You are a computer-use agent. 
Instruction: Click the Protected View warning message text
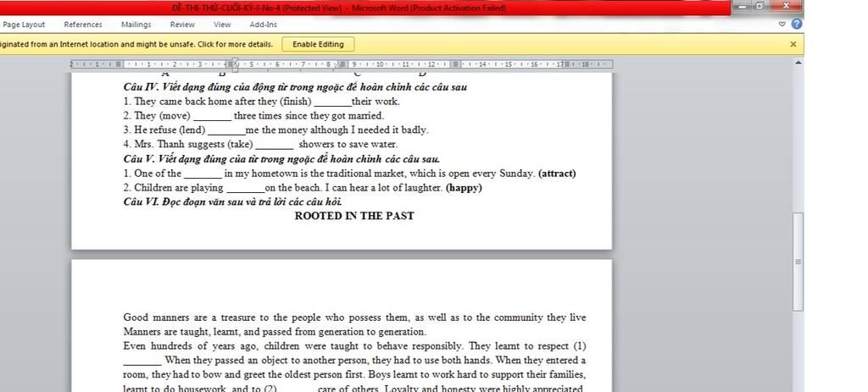(136, 44)
